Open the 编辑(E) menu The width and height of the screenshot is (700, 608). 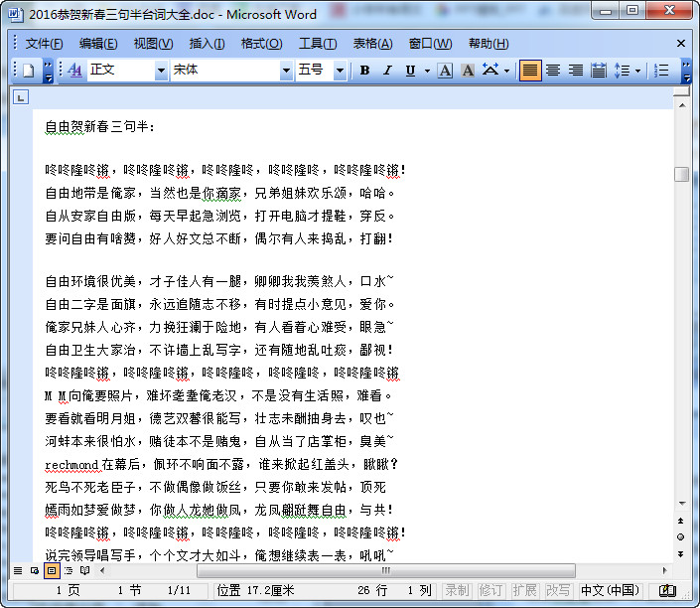(98, 44)
